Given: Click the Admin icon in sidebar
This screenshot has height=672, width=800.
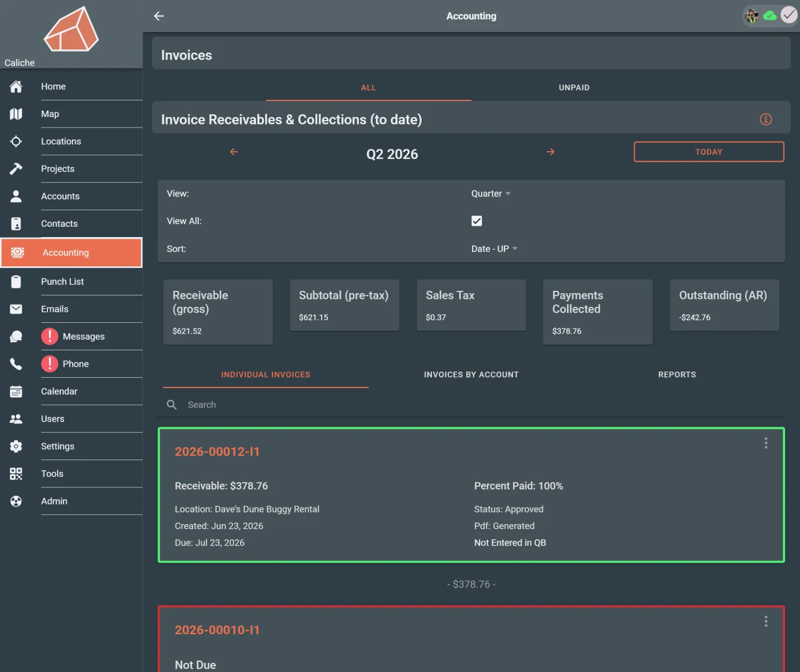Looking at the screenshot, I should pyautogui.click(x=16, y=501).
